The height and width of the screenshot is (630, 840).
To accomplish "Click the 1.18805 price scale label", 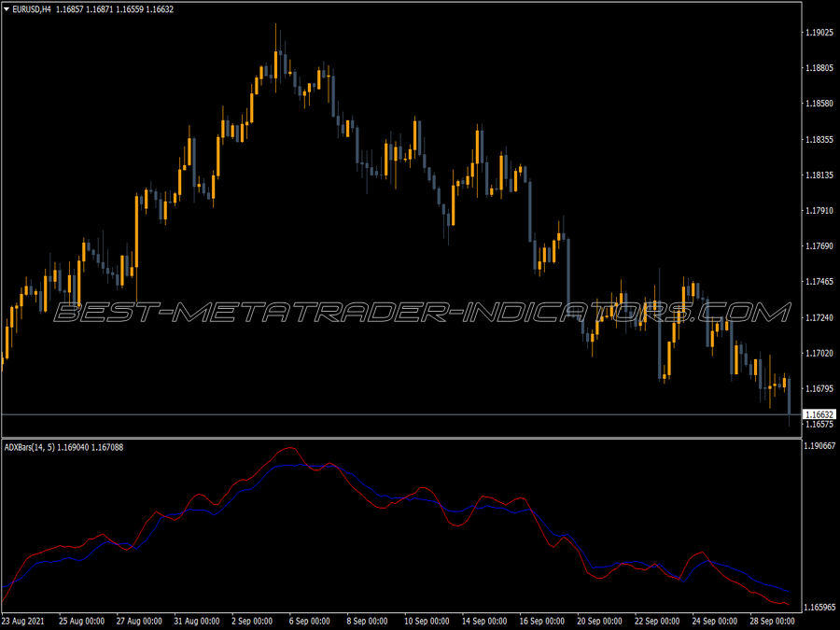I will (819, 68).
